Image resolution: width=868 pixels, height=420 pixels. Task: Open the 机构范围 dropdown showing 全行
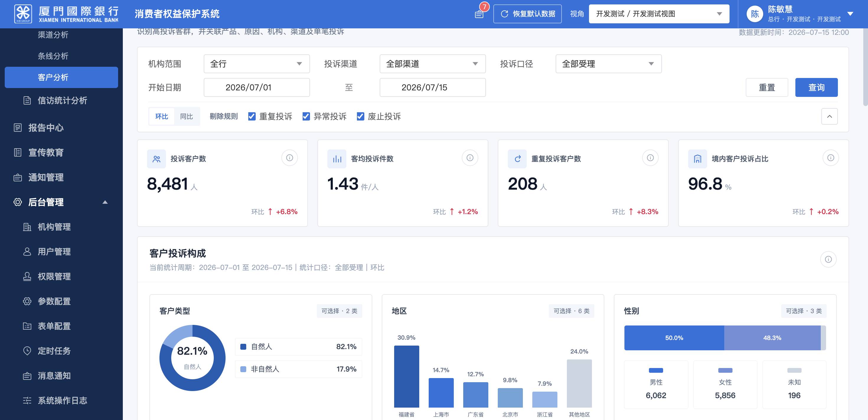pos(257,64)
